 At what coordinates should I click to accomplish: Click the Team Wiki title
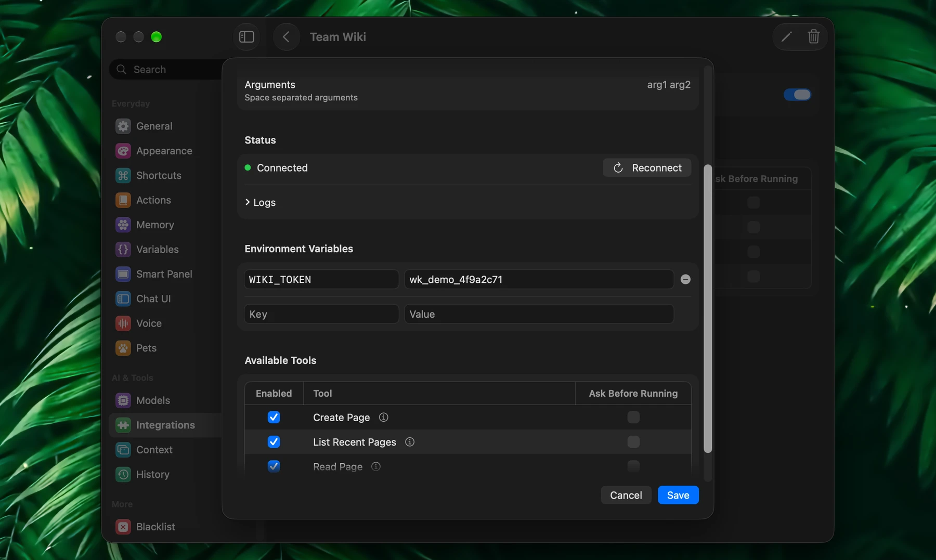pos(338,37)
